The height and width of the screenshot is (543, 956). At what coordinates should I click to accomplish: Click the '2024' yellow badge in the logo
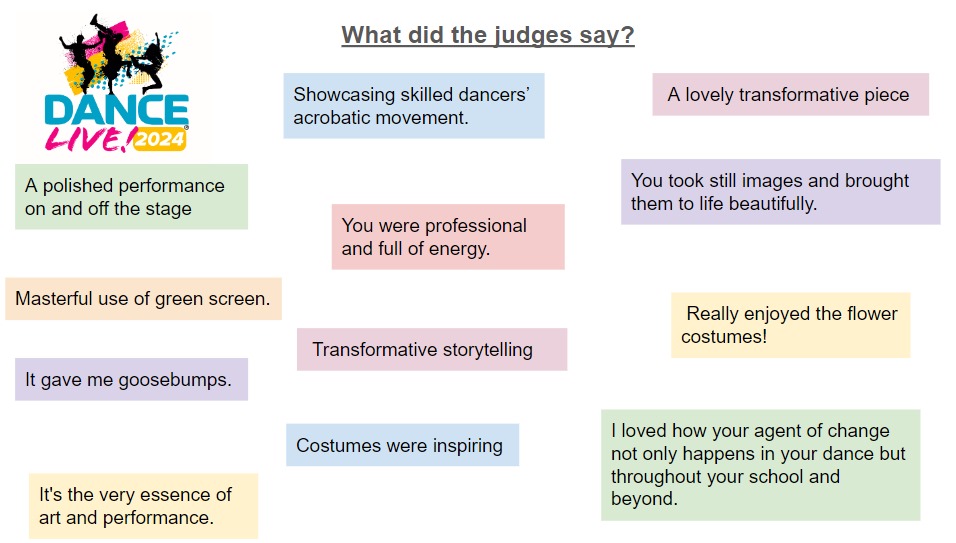click(x=159, y=140)
